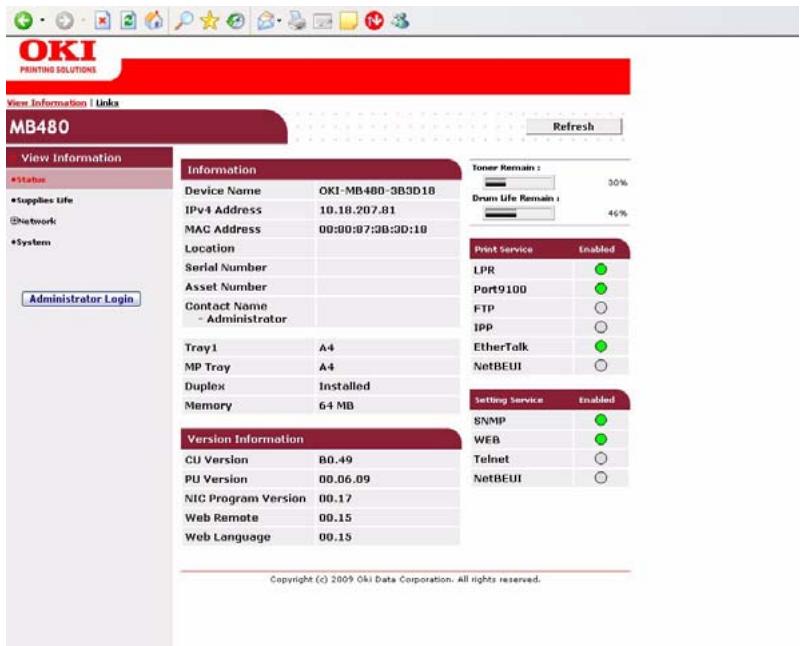Click the Print Service table header

(550, 249)
